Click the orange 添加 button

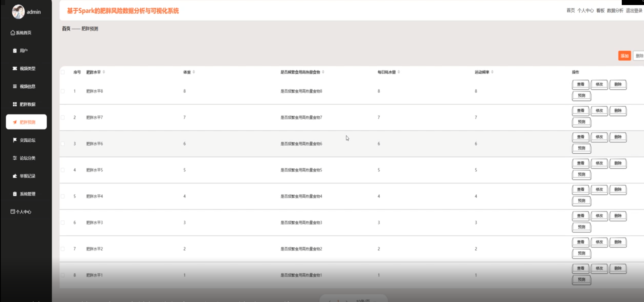tap(625, 56)
